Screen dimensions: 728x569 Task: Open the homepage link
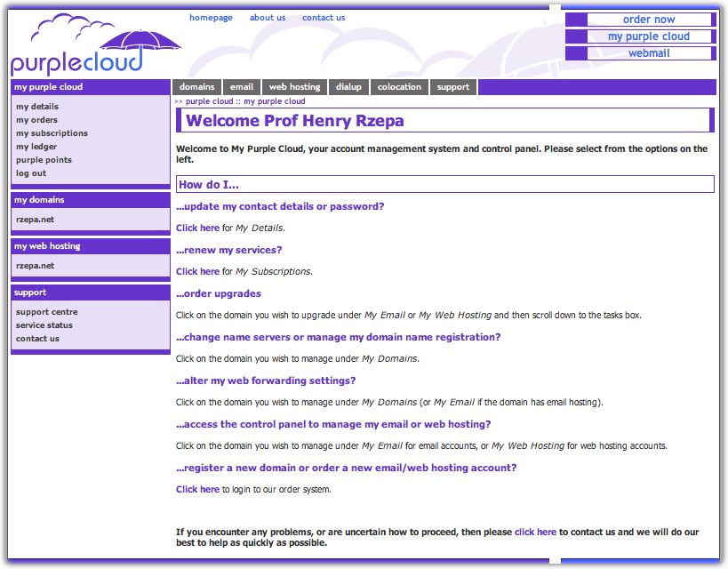pyautogui.click(x=211, y=18)
